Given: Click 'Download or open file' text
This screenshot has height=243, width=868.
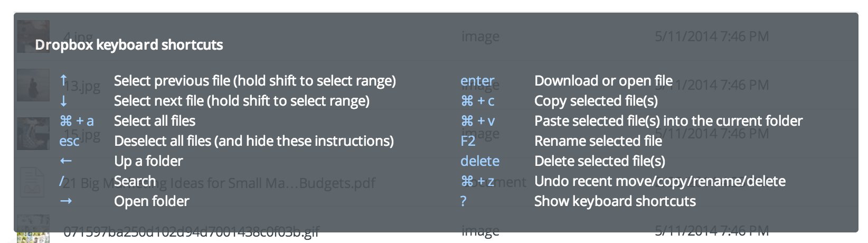Looking at the screenshot, I should click(603, 81).
